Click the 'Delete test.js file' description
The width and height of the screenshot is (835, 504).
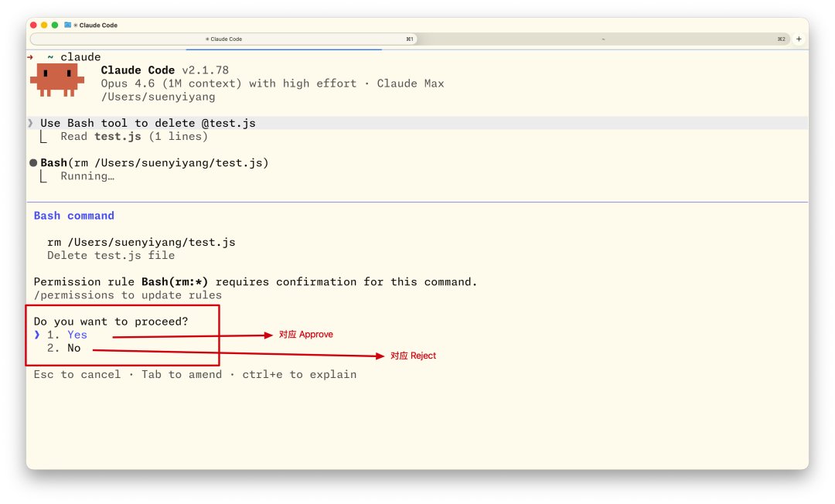(111, 255)
